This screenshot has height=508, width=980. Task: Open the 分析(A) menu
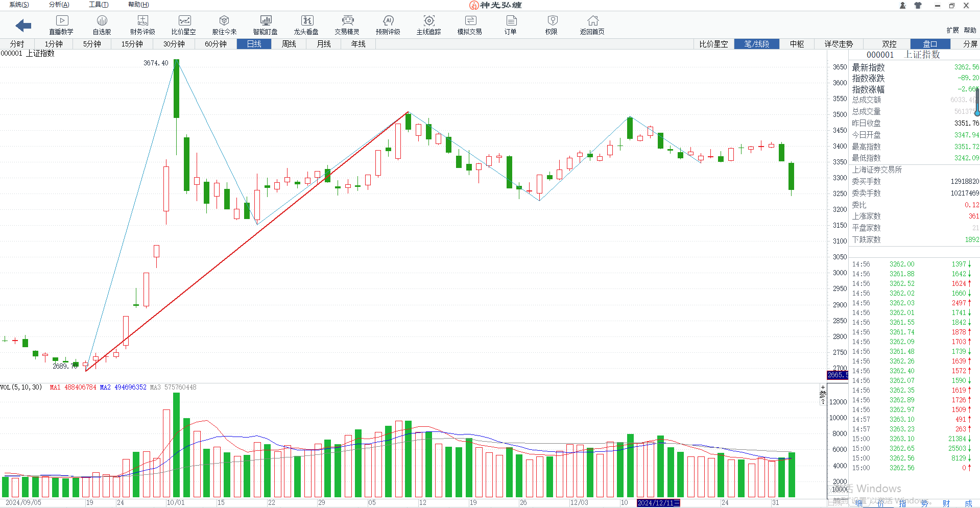tap(59, 5)
